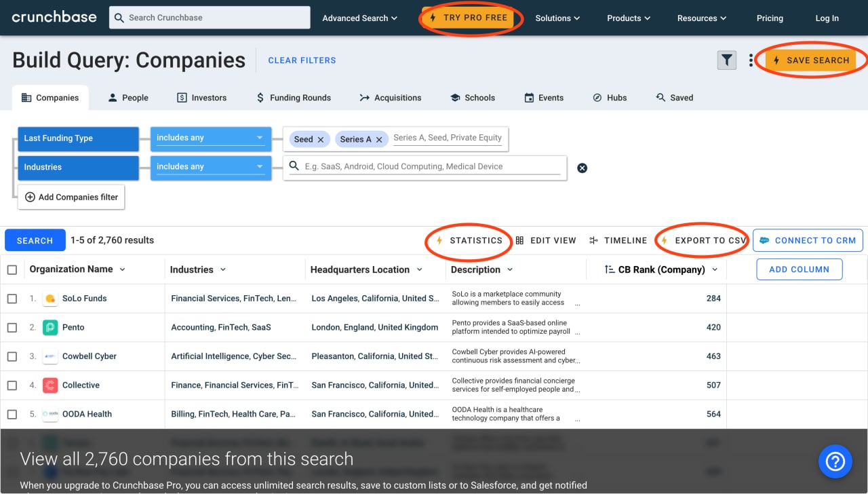The width and height of the screenshot is (868, 494).
Task: Click the Crunchbase logo
Action: pyautogui.click(x=54, y=17)
